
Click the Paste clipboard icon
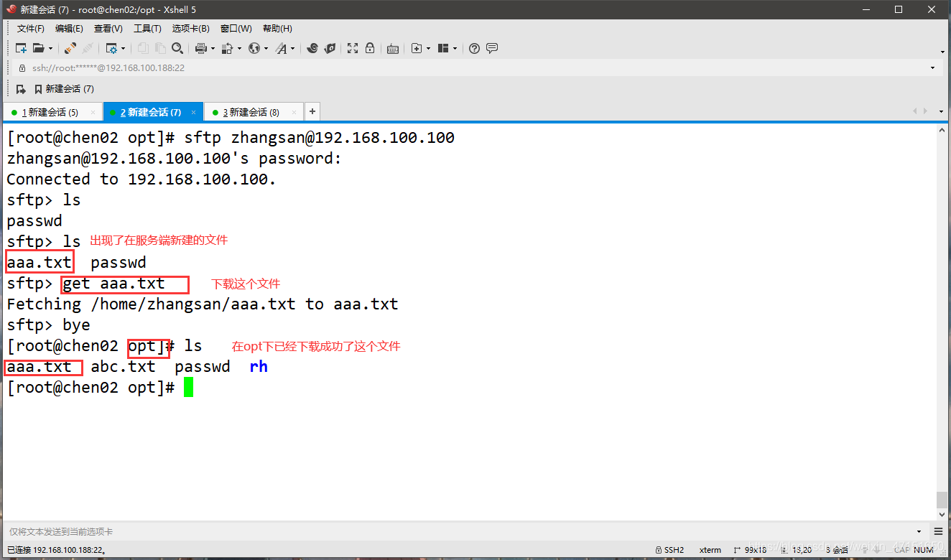click(160, 48)
